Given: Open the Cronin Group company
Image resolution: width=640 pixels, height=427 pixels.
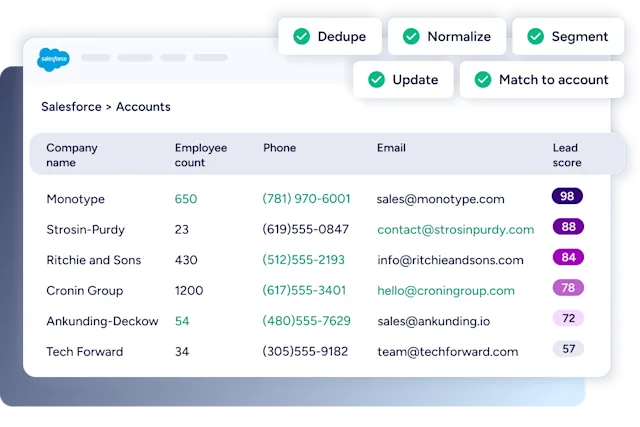Looking at the screenshot, I should point(84,291).
